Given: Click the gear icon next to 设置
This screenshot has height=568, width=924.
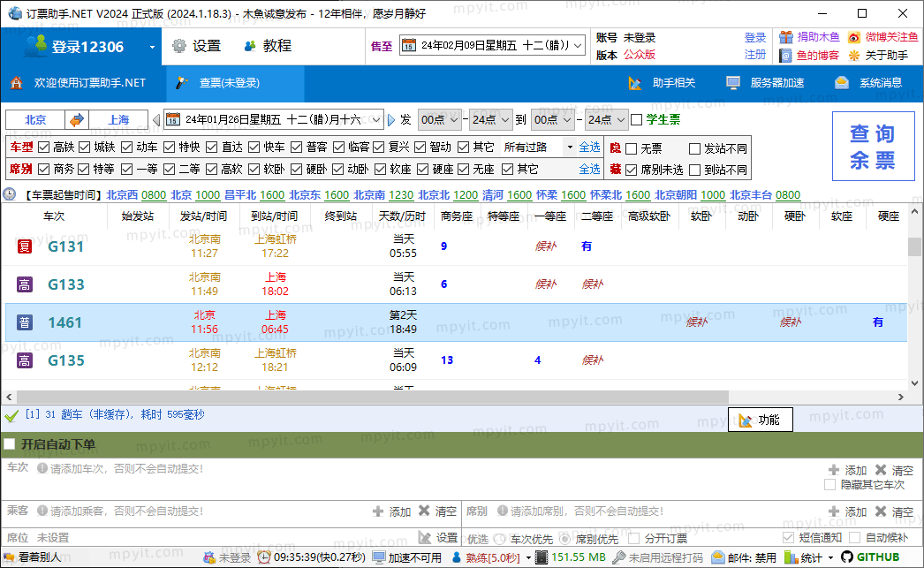Looking at the screenshot, I should (178, 46).
